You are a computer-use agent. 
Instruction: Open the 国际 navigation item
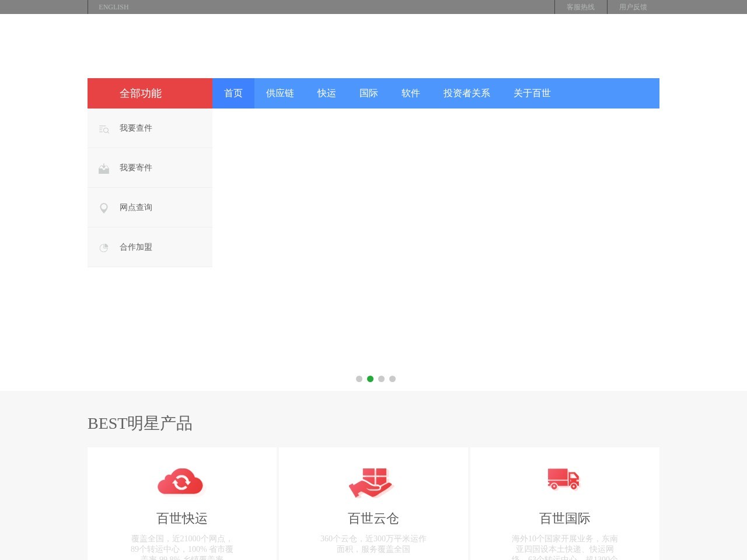(369, 93)
